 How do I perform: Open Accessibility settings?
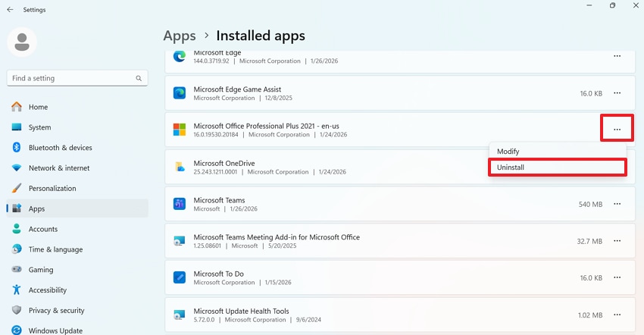pos(77,290)
